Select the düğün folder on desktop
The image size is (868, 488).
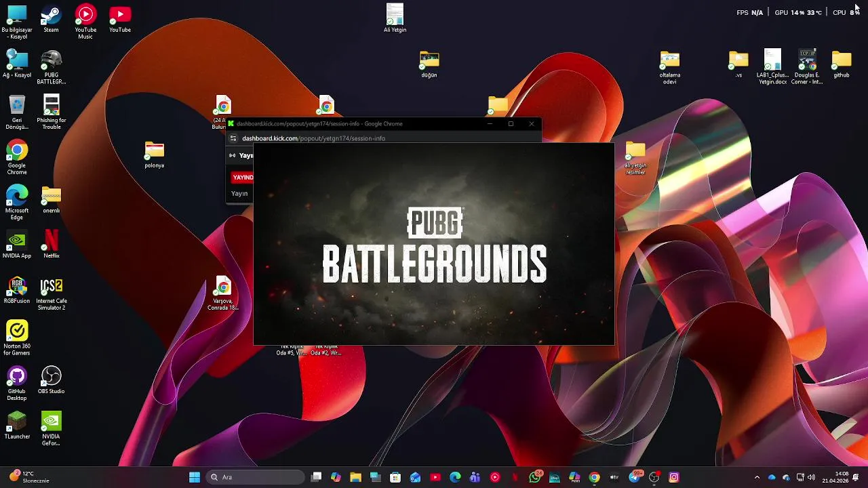tap(429, 64)
